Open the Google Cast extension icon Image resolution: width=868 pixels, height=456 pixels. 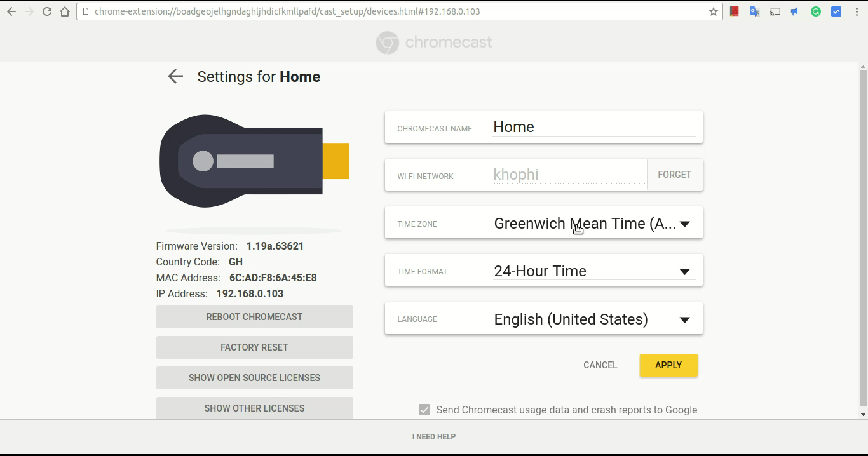(x=775, y=11)
